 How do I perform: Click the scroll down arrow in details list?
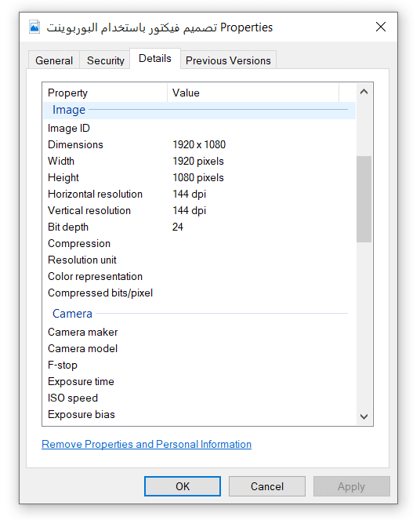[x=364, y=416]
